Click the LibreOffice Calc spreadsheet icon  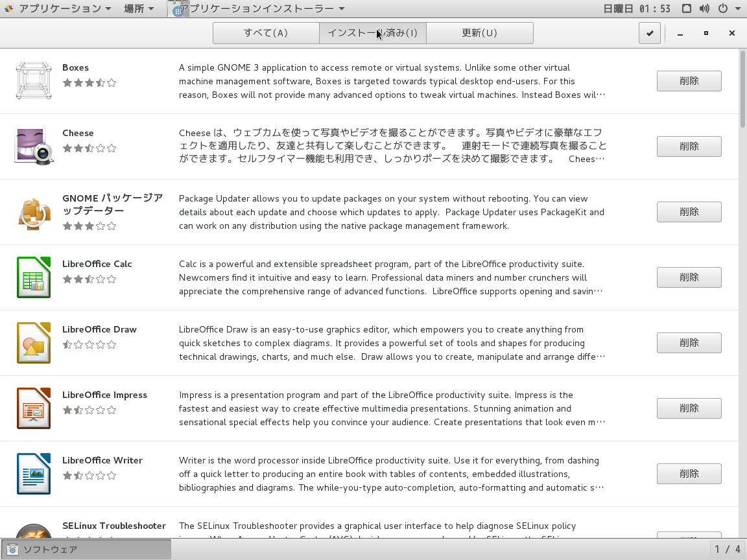pos(34,277)
